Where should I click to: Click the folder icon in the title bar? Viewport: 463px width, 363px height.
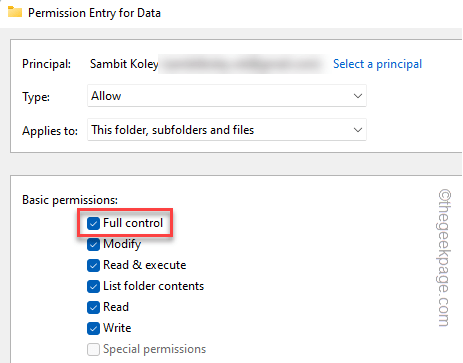pos(15,12)
